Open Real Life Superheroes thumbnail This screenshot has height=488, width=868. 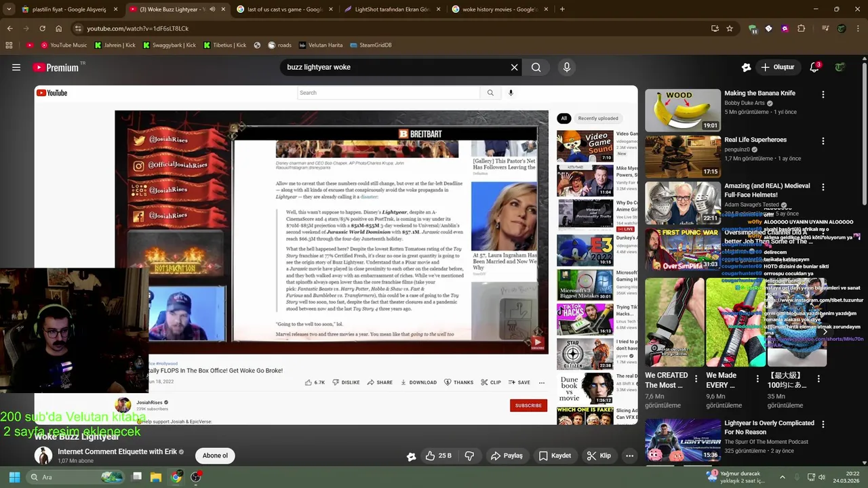point(682,157)
